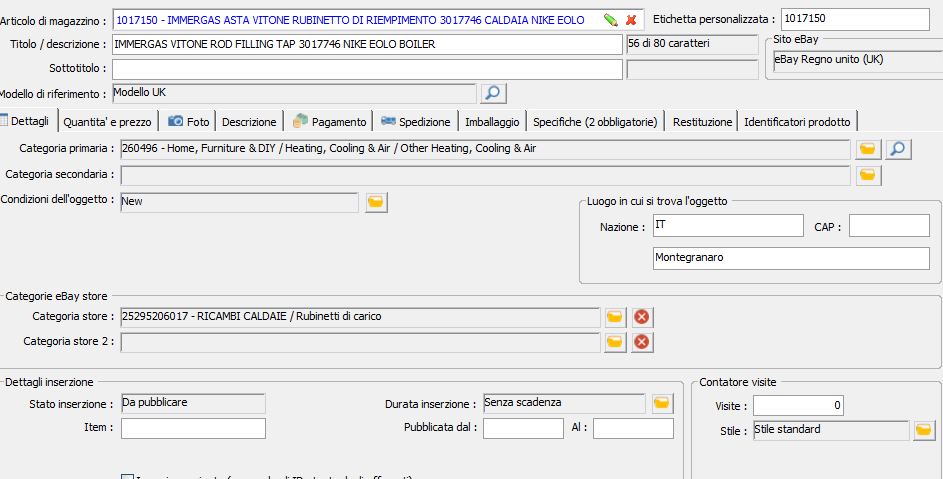Viewport: 943px width, 479px height.
Task: Open the Foto tab
Action: pyautogui.click(x=189, y=122)
